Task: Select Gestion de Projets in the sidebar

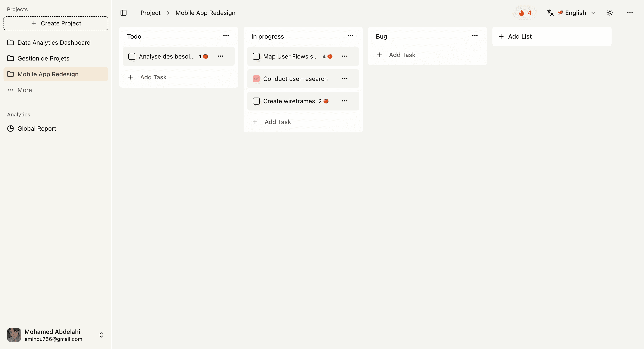Action: [43, 58]
